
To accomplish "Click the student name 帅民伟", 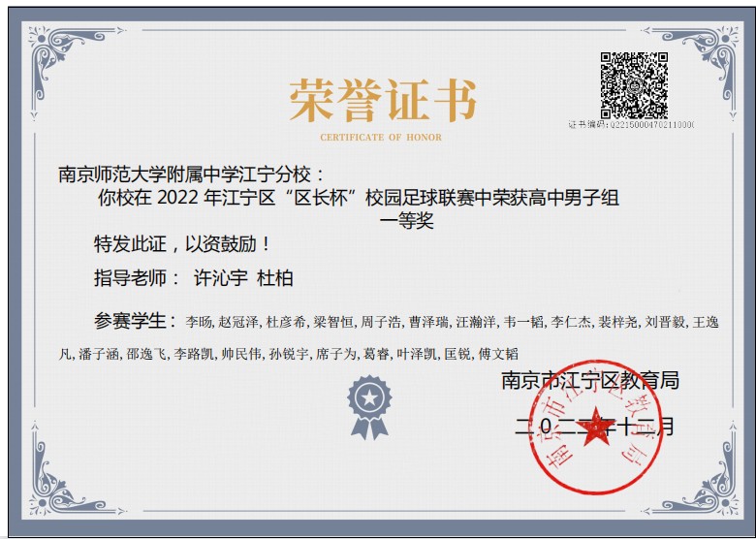I will 241,355.
